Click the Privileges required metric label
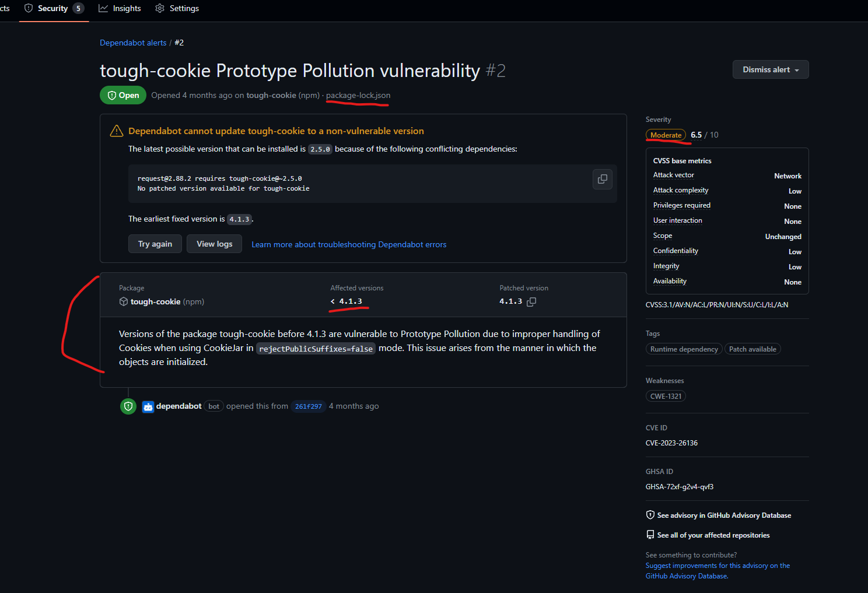 coord(682,205)
